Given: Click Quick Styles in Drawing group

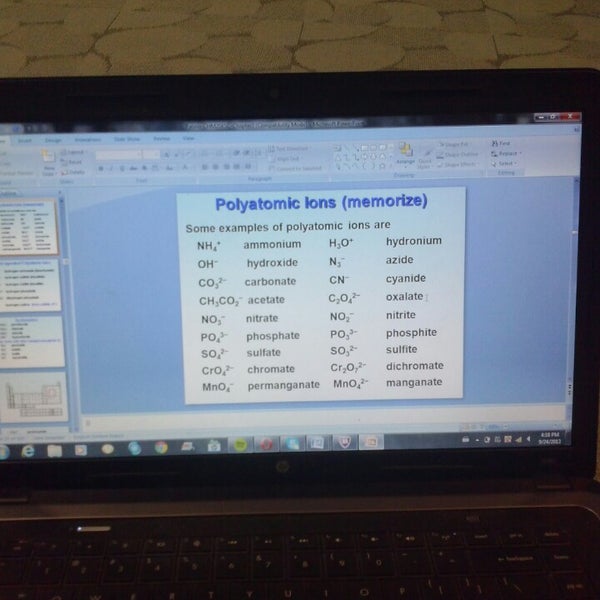Looking at the screenshot, I should tap(425, 161).
